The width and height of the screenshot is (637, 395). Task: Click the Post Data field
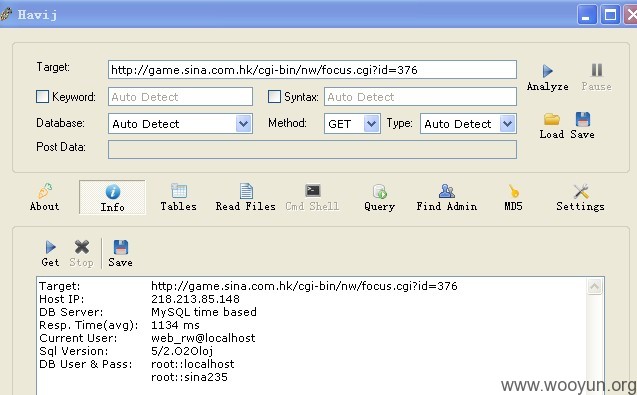(312, 150)
